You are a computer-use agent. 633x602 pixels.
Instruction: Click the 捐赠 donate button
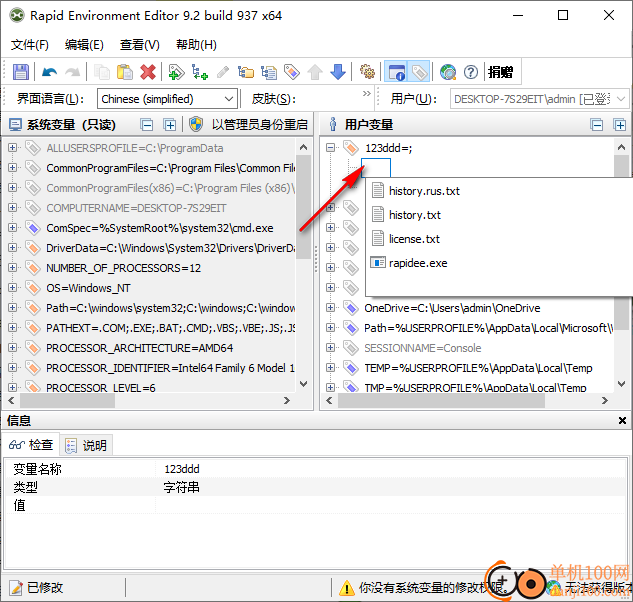pyautogui.click(x=500, y=72)
